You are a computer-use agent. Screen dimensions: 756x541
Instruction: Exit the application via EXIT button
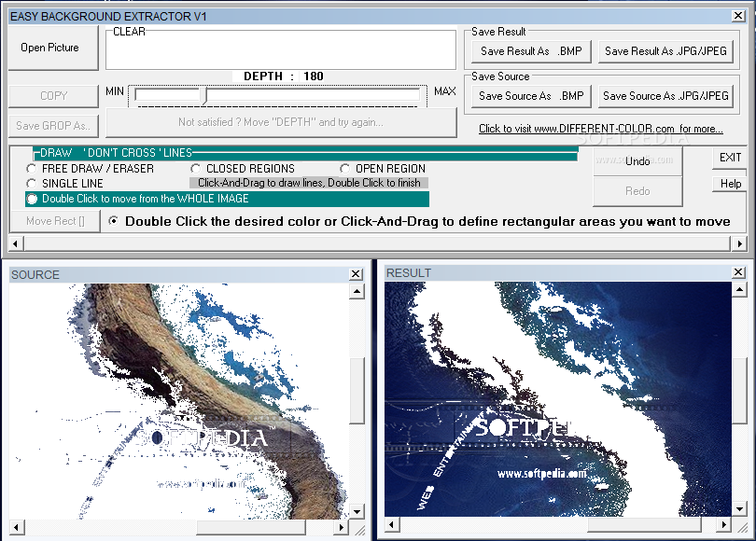(730, 158)
